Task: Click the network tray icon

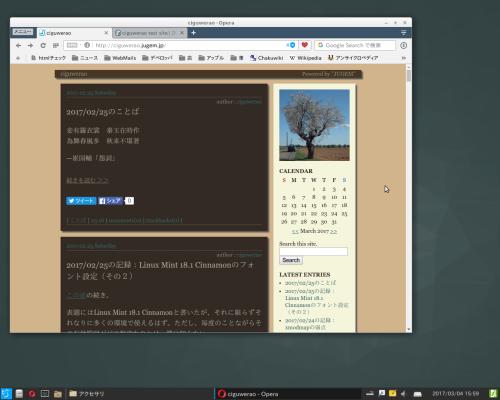Action: pyautogui.click(x=370, y=394)
